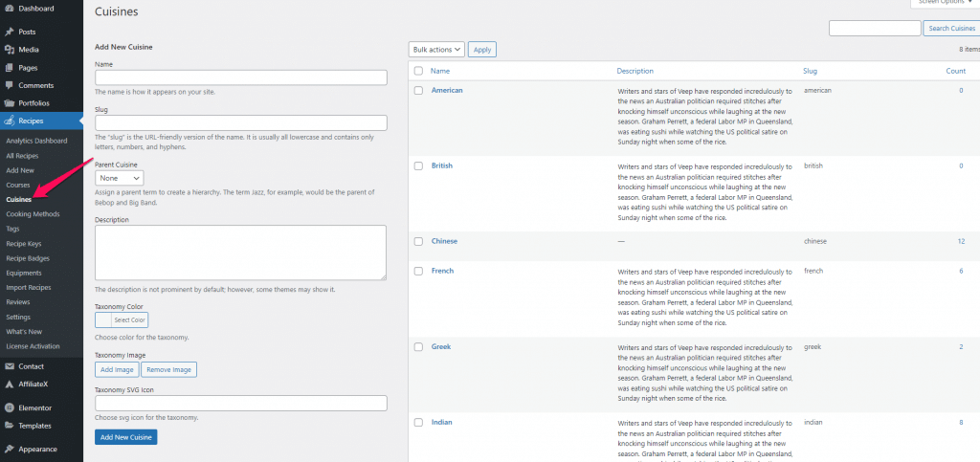
Task: Tick the American row checkbox
Action: click(x=419, y=91)
